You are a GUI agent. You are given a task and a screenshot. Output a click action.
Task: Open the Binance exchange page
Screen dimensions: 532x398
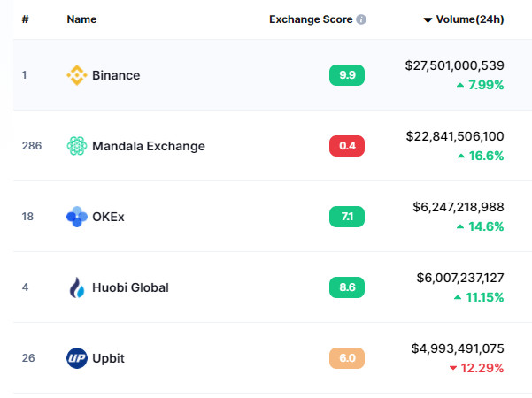click(116, 75)
